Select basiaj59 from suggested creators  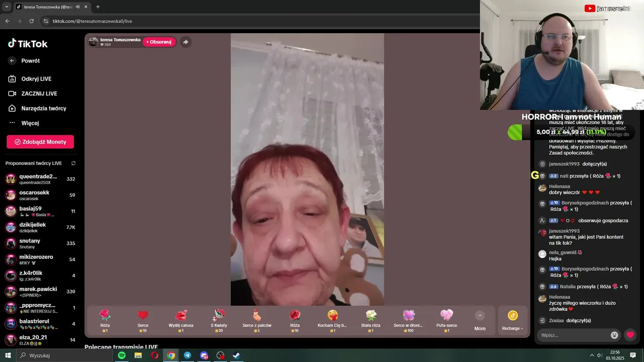40,211
